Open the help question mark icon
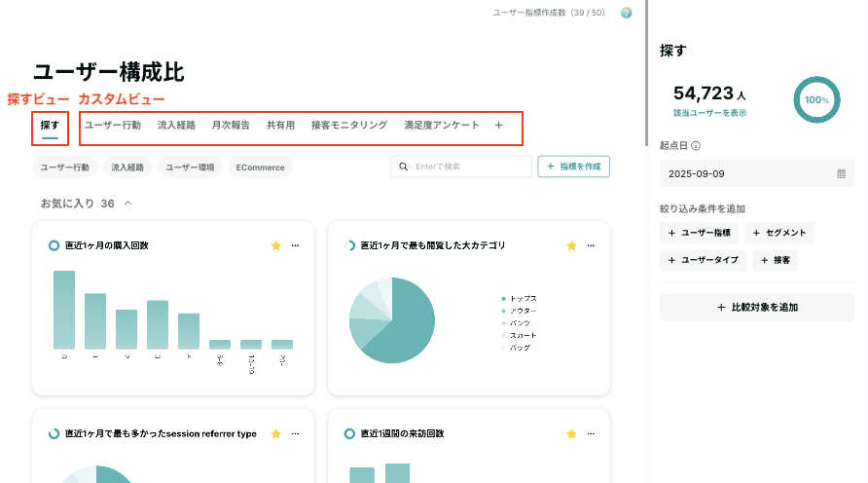Screen dimensions: 868x483 (x=626, y=13)
